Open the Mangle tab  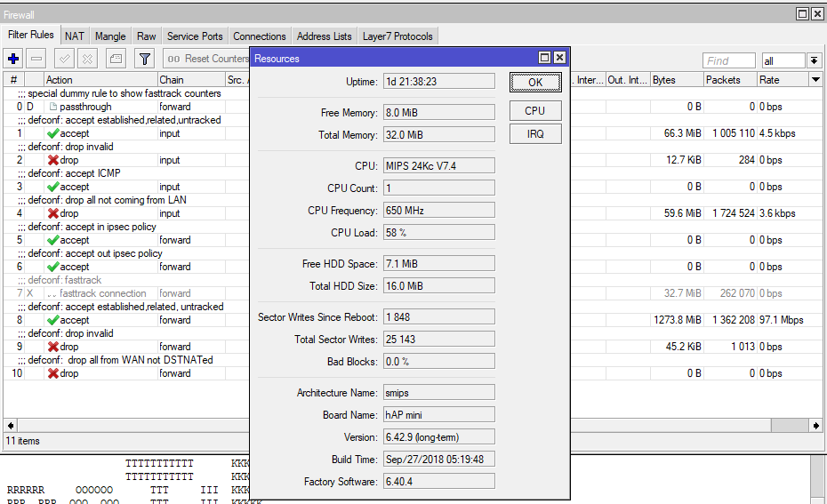point(110,36)
